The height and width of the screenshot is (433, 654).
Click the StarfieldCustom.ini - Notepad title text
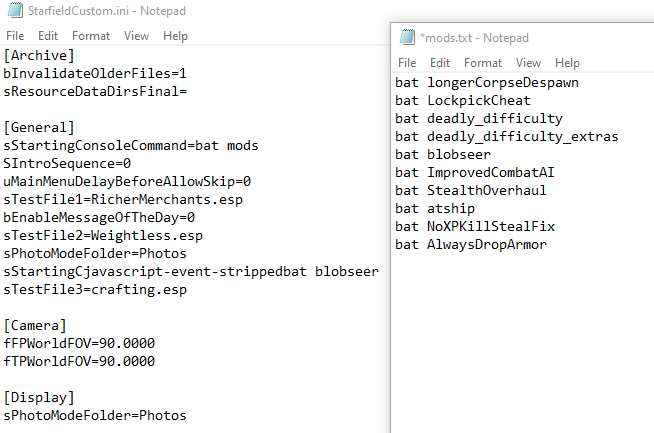click(x=107, y=11)
